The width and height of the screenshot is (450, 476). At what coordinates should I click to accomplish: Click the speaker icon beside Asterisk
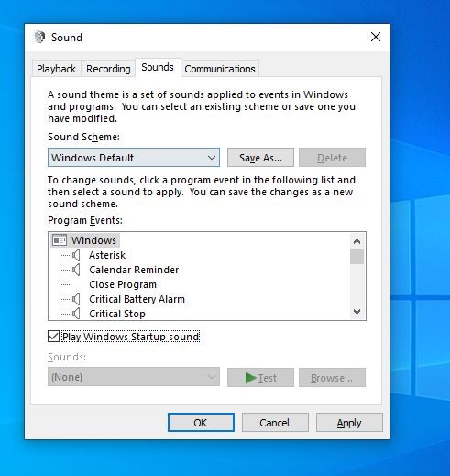pyautogui.click(x=76, y=255)
